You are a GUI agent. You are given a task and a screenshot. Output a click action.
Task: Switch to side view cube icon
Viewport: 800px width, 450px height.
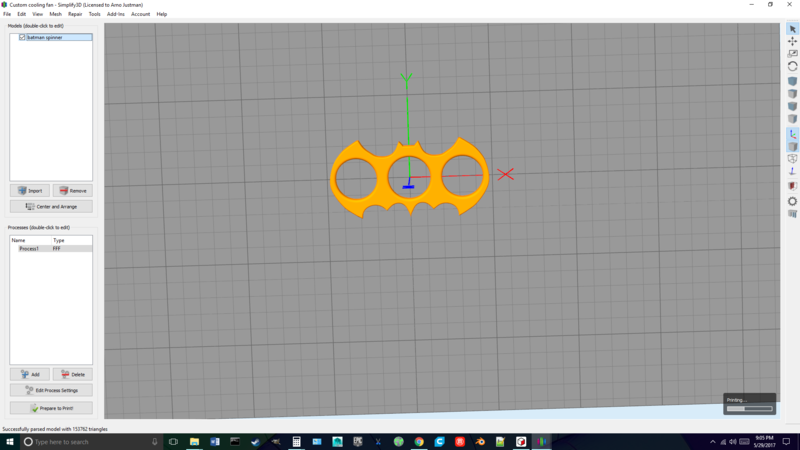point(792,119)
